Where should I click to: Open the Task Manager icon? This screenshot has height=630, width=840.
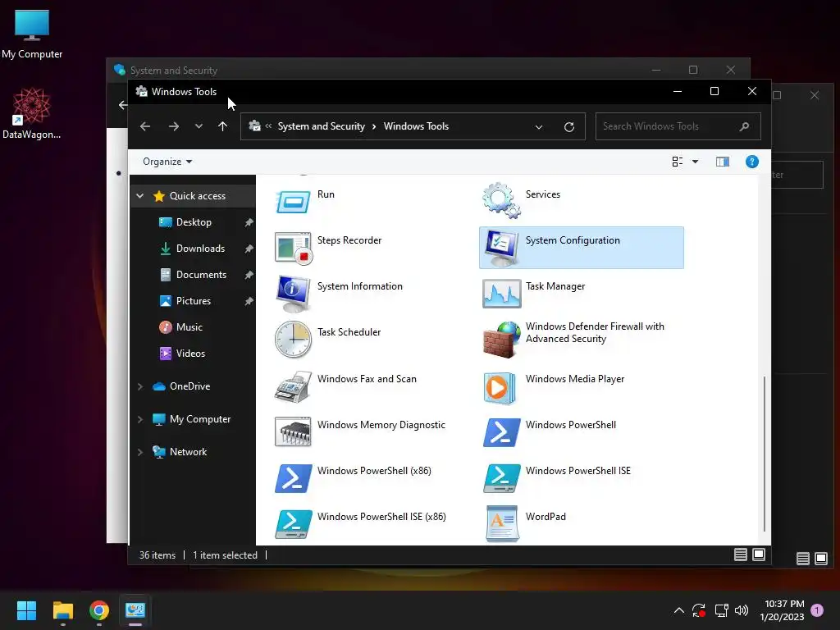pos(501,294)
